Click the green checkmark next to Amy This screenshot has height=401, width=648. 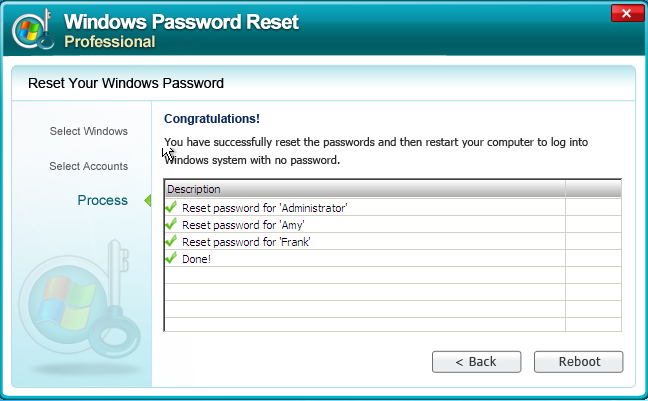coord(172,224)
